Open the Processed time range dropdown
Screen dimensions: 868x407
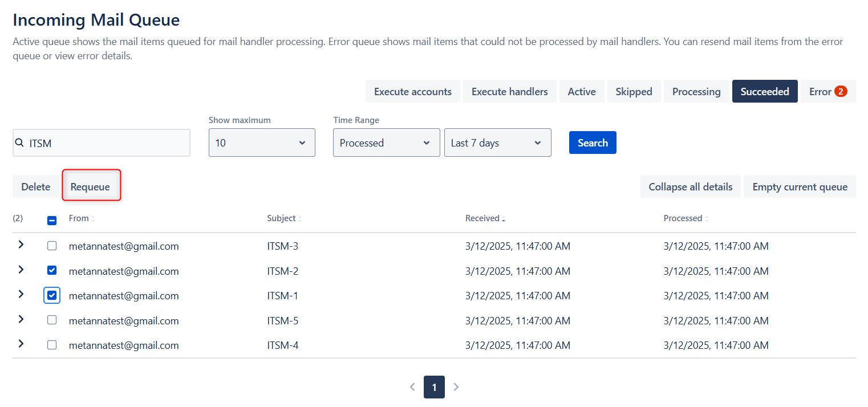coord(386,143)
